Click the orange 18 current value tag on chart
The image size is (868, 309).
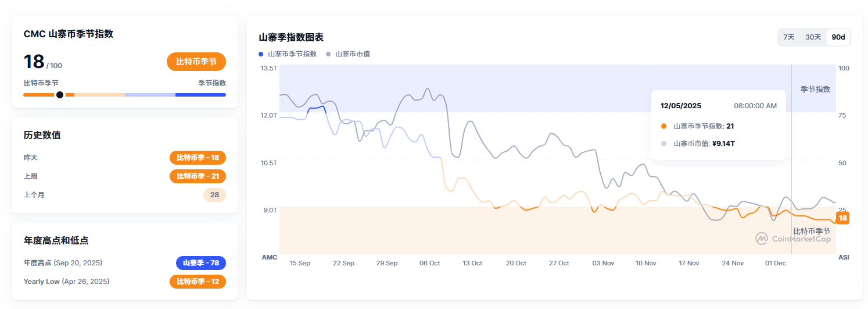842,218
